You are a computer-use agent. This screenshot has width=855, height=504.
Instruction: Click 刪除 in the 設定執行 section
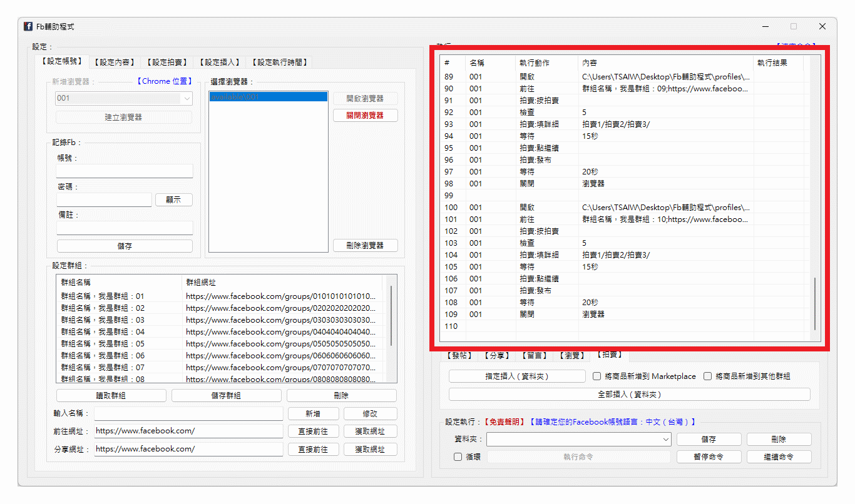click(779, 440)
